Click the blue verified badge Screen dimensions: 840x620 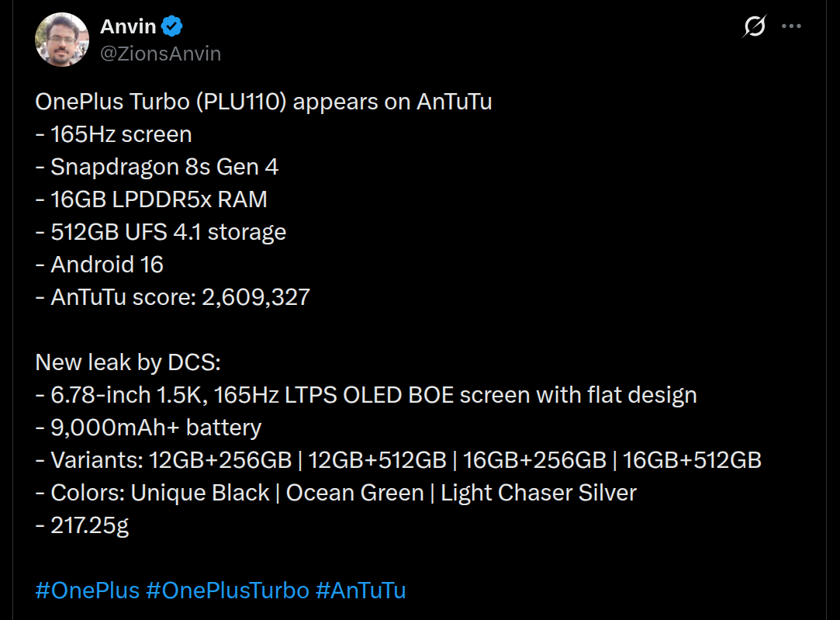pyautogui.click(x=172, y=27)
